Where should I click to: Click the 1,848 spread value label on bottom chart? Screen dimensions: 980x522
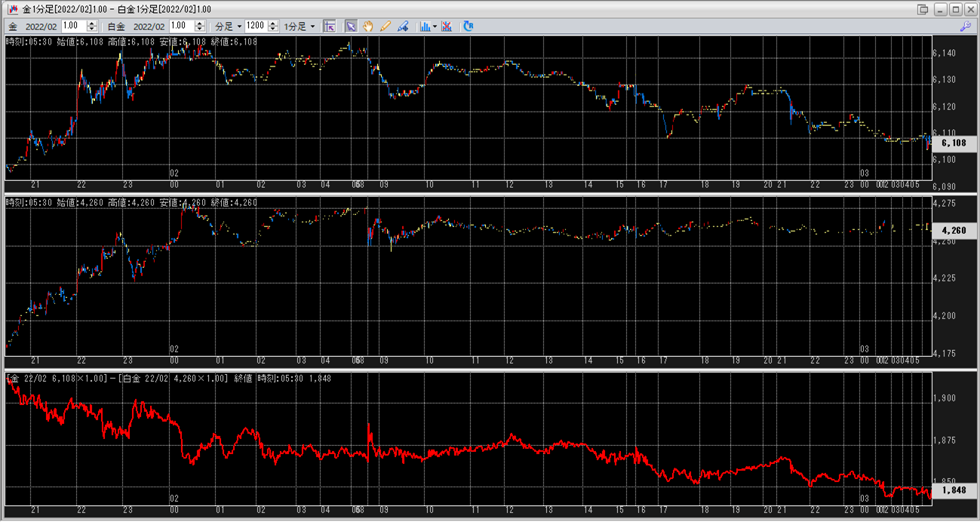coord(954,491)
